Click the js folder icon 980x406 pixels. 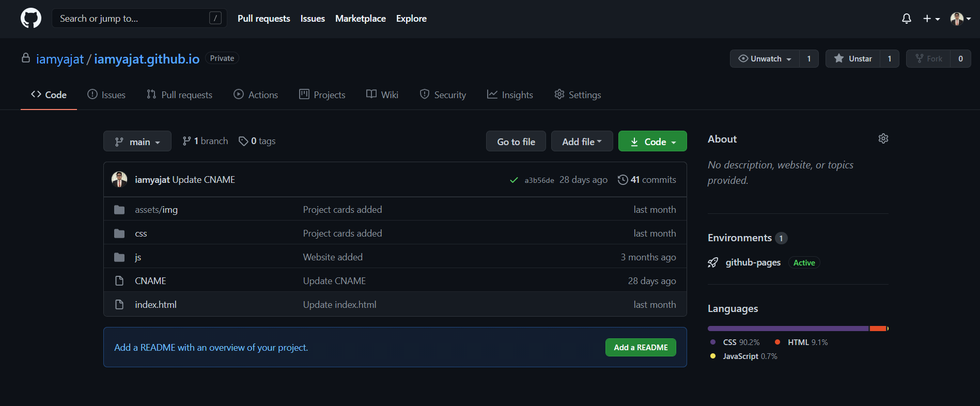(x=119, y=257)
